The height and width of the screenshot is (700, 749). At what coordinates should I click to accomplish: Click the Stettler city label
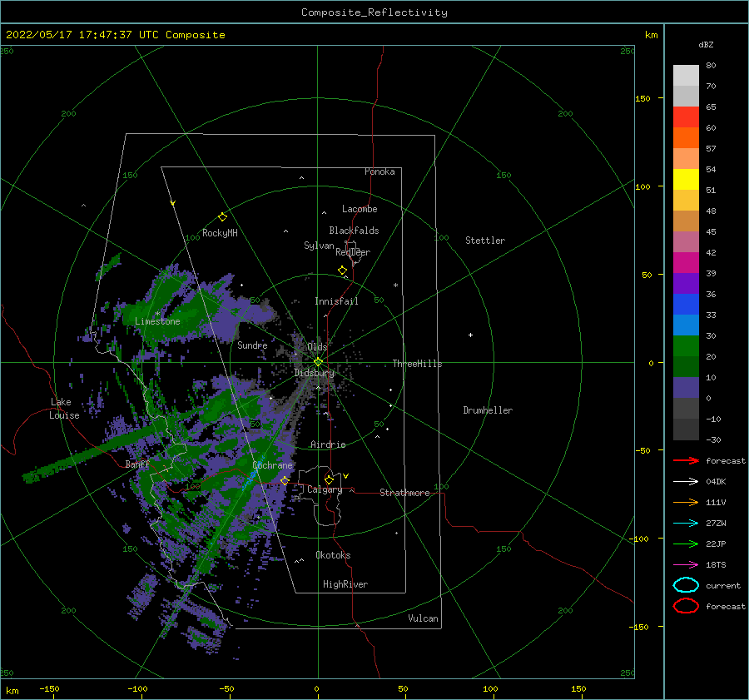tap(485, 241)
